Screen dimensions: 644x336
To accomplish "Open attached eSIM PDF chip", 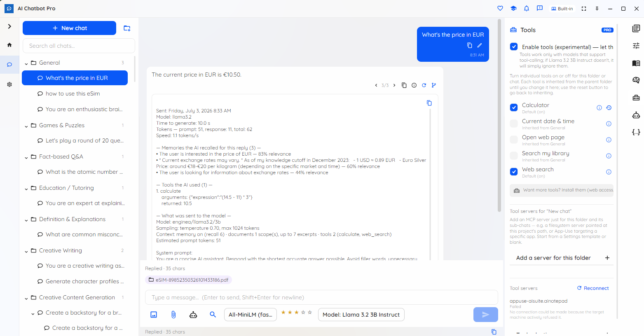I will point(188,280).
